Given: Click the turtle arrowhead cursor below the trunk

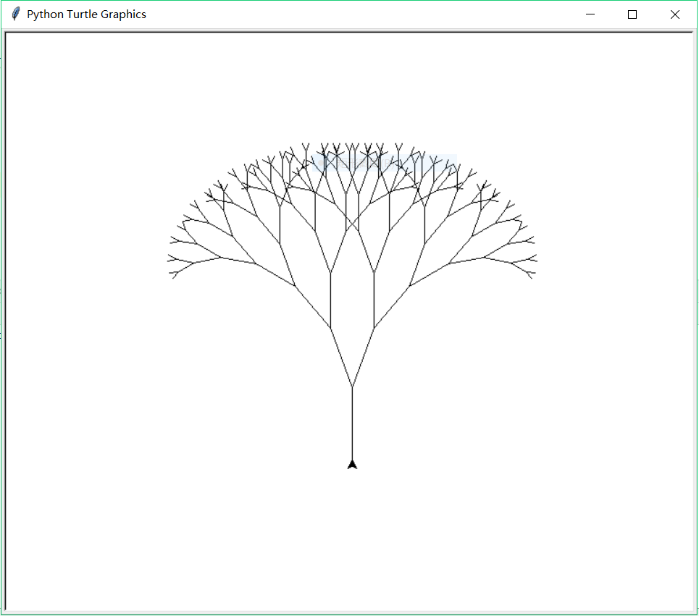Looking at the screenshot, I should [352, 464].
